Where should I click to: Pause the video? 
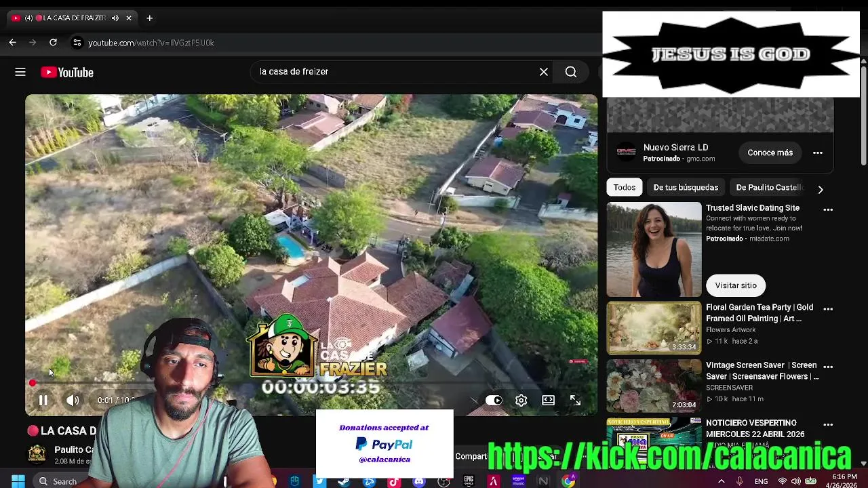(43, 401)
